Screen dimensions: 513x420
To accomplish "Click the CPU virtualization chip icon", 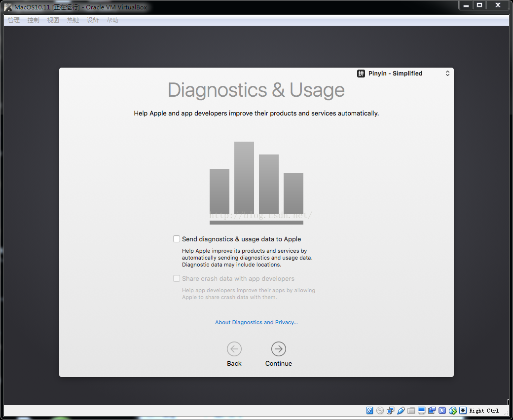I will (x=442, y=410).
